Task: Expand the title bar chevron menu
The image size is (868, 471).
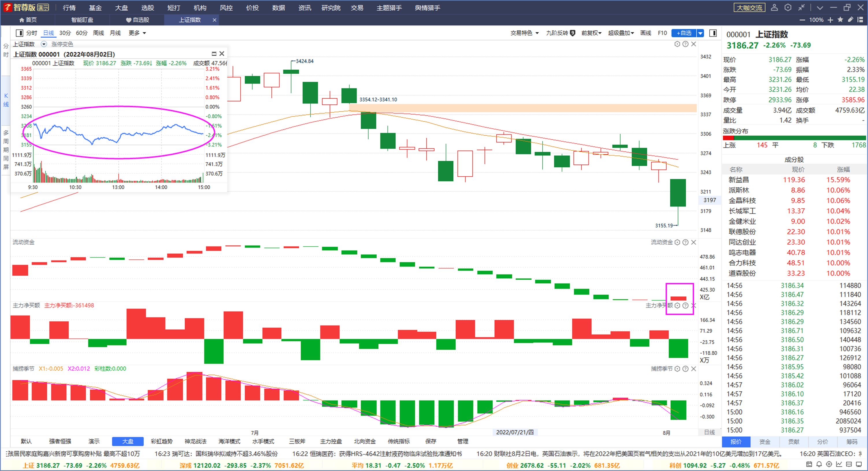Action: (x=820, y=8)
